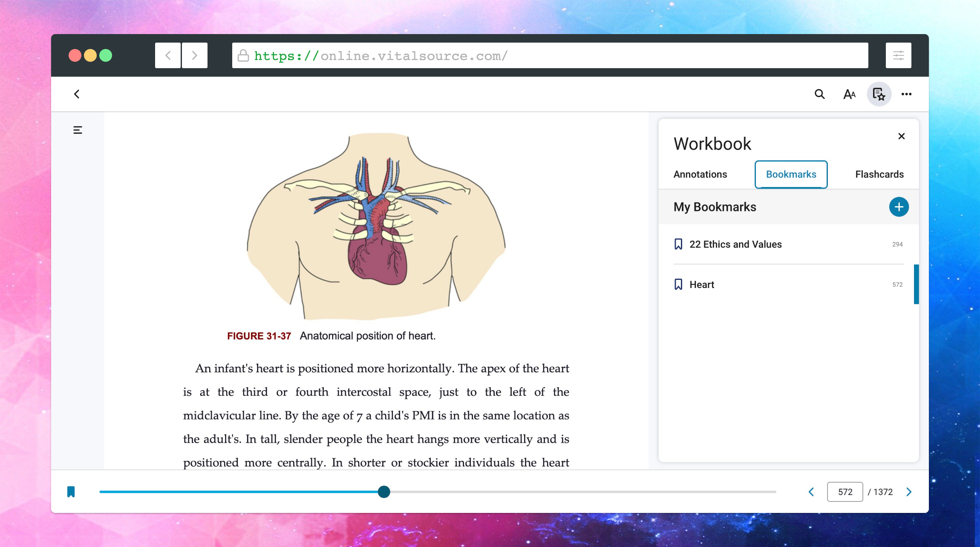Open the table of contents
The width and height of the screenshot is (980, 547).
tap(77, 130)
